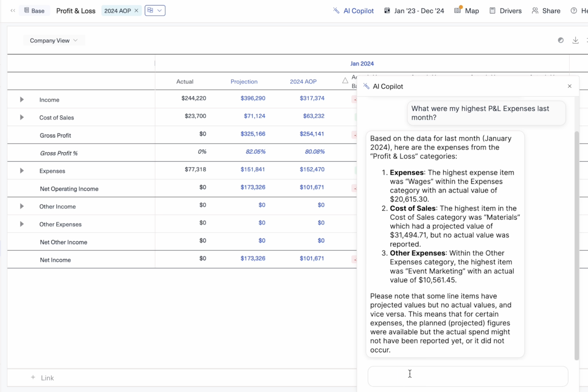Click the scenario comparison icon next to 2024 AOP
The image size is (588, 392).
[151, 10]
